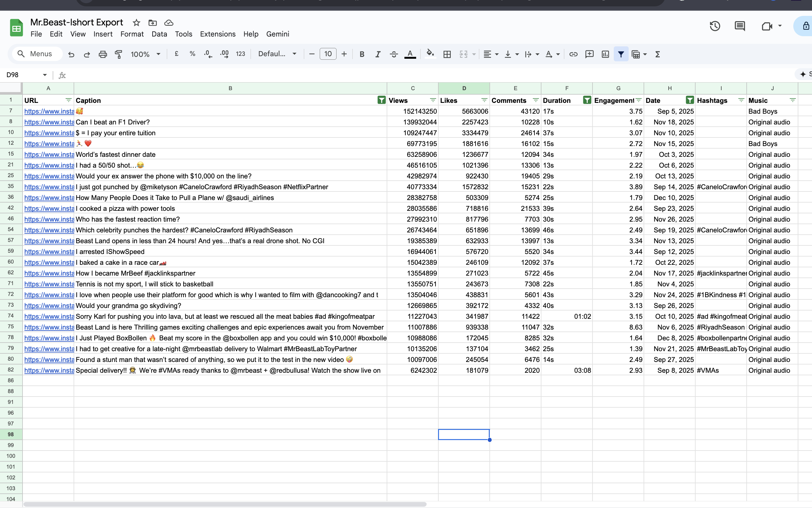The height and width of the screenshot is (508, 812).
Task: Open the fill color picker
Action: 430,54
